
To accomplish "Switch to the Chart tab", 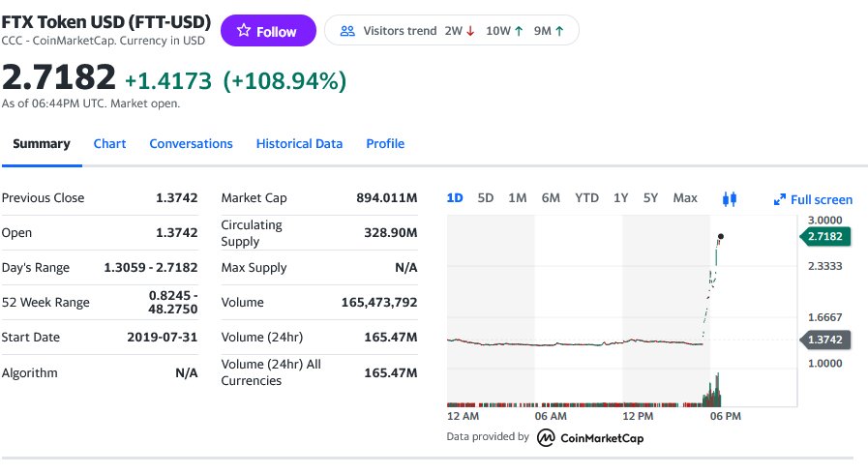I will point(109,144).
